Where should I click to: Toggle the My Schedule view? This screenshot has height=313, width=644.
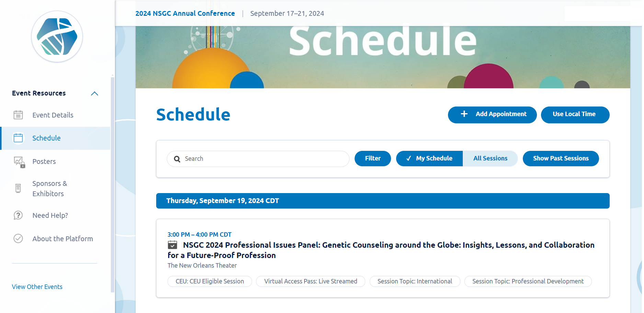[x=429, y=158]
